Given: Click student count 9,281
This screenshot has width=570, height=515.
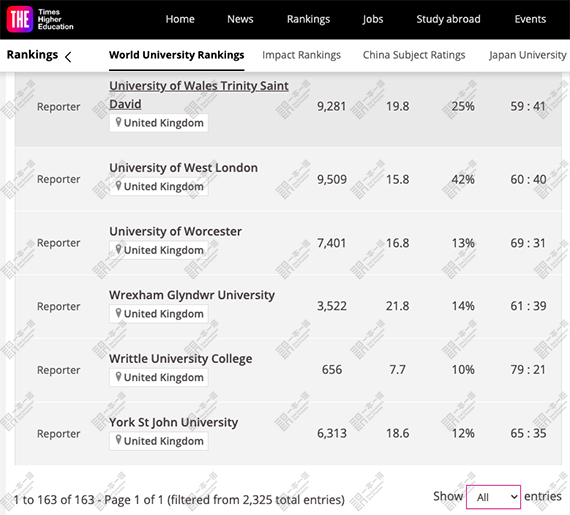Looking at the screenshot, I should coord(332,106).
